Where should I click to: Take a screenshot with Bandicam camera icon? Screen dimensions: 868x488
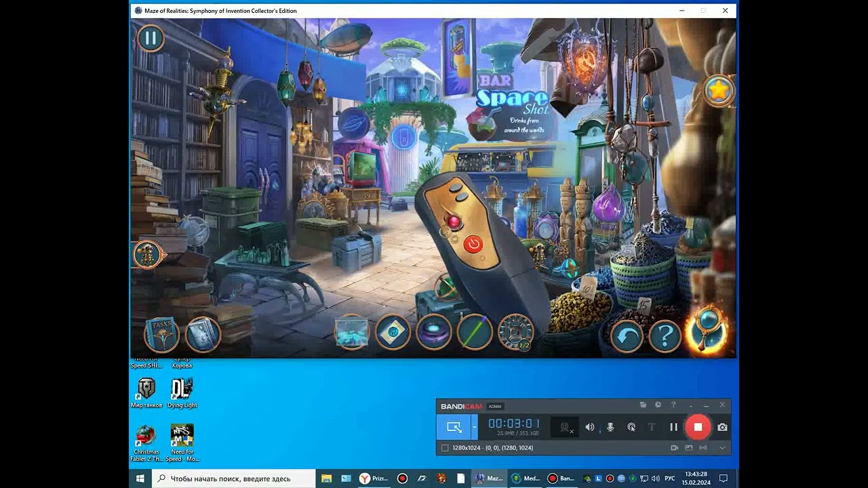click(x=722, y=427)
